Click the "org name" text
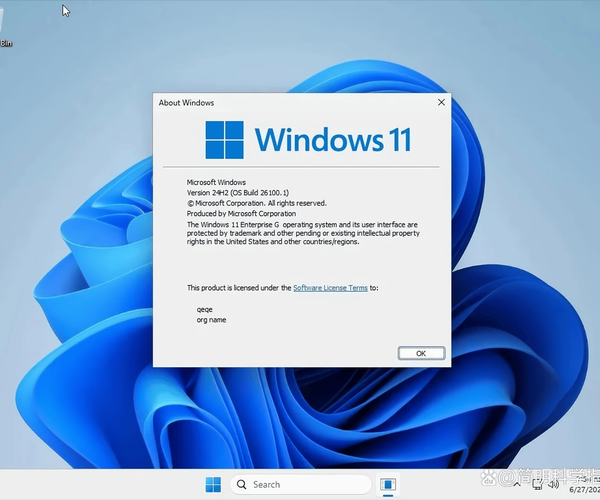Screen dimensions: 600x500 coord(211,320)
